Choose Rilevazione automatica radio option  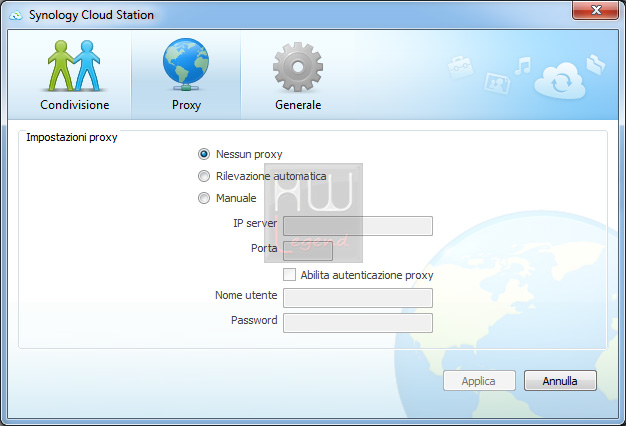(204, 176)
